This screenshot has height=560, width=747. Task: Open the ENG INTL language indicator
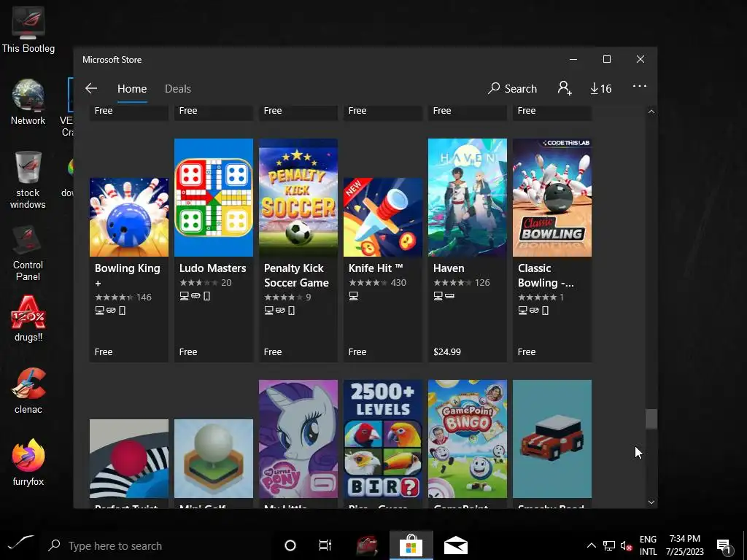tap(648, 545)
